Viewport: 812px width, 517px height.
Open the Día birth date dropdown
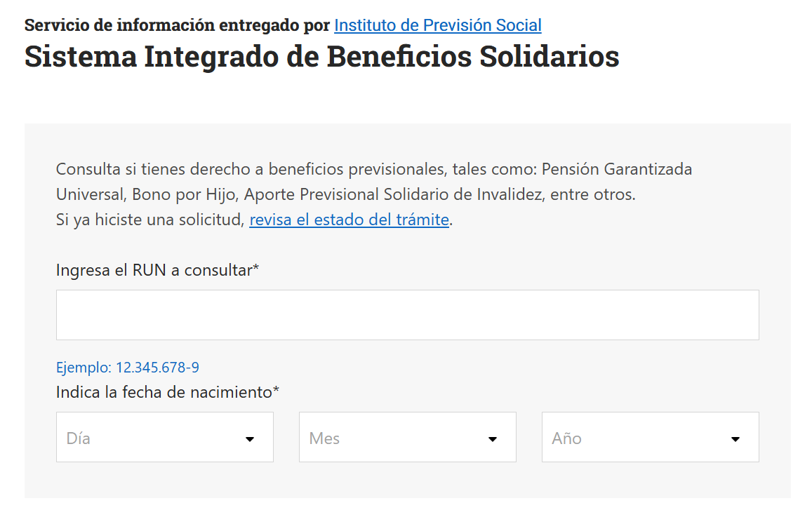[x=164, y=437]
